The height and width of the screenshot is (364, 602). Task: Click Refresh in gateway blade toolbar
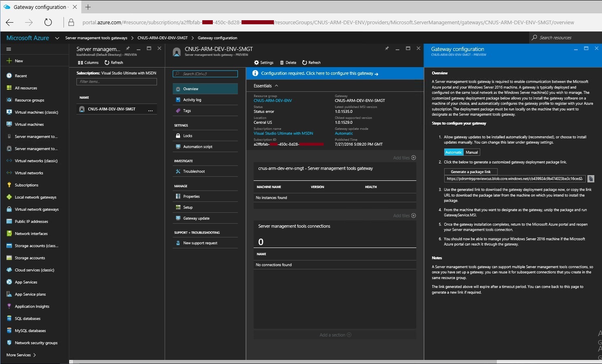tap(312, 63)
